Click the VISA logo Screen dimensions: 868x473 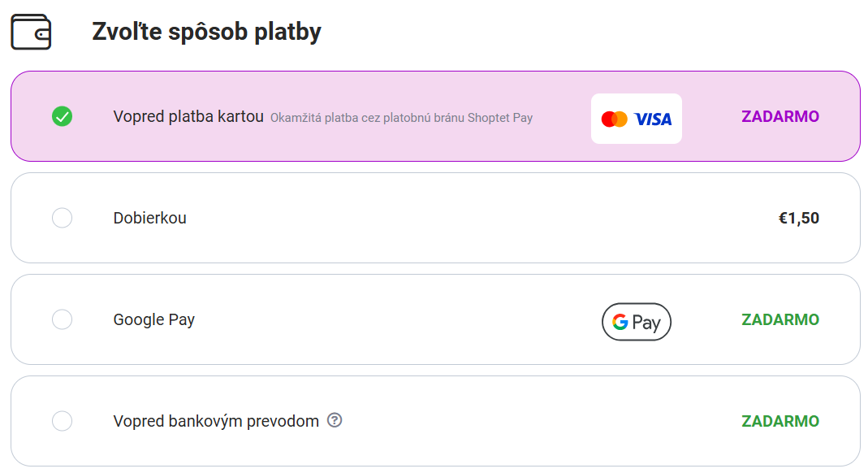click(653, 119)
